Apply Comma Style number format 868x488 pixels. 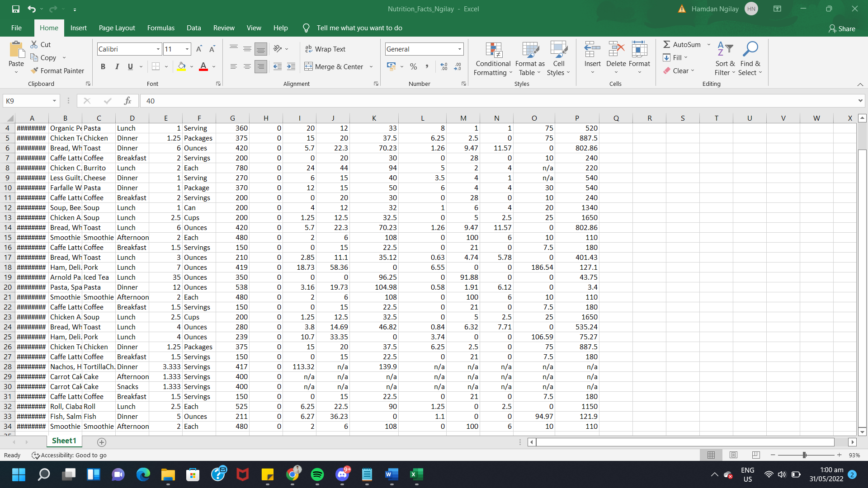click(x=426, y=66)
